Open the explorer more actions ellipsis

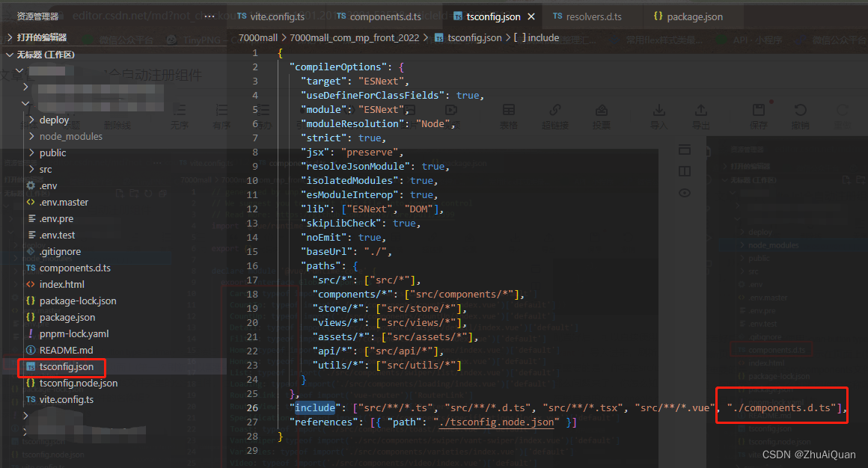[x=210, y=16]
